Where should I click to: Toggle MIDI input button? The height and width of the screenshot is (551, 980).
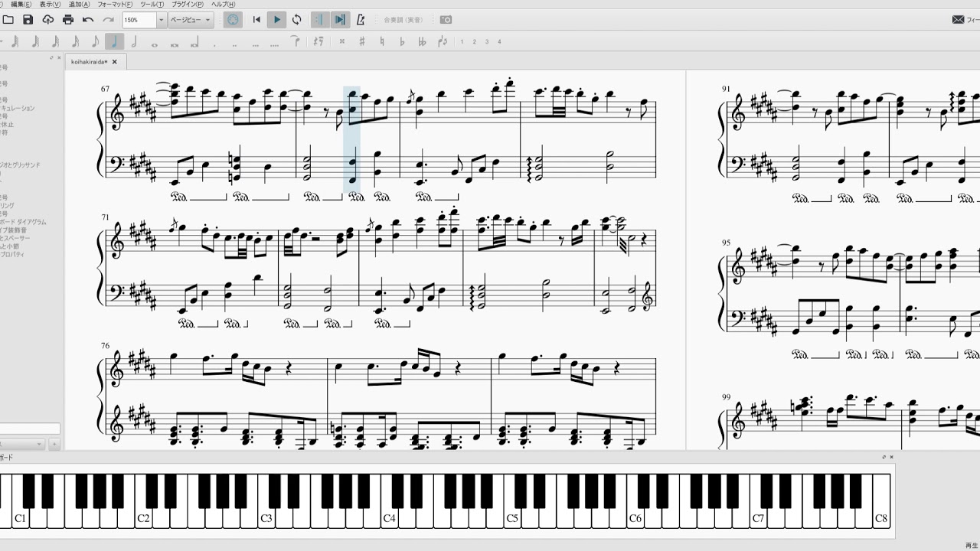[233, 19]
